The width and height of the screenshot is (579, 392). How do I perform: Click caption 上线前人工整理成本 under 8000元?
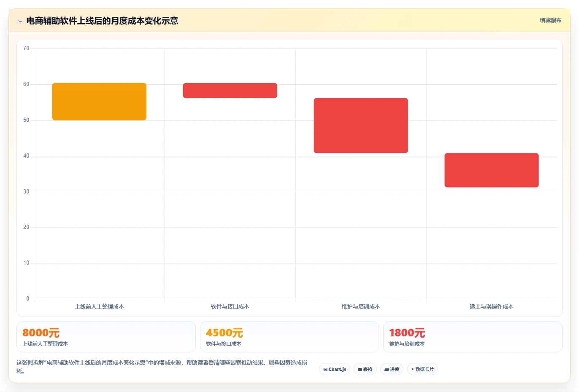point(45,344)
